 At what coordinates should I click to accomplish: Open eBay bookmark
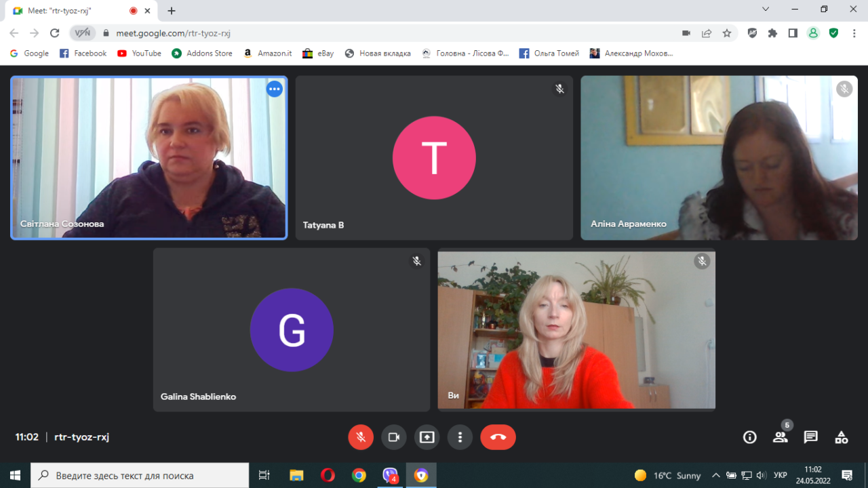coord(318,54)
